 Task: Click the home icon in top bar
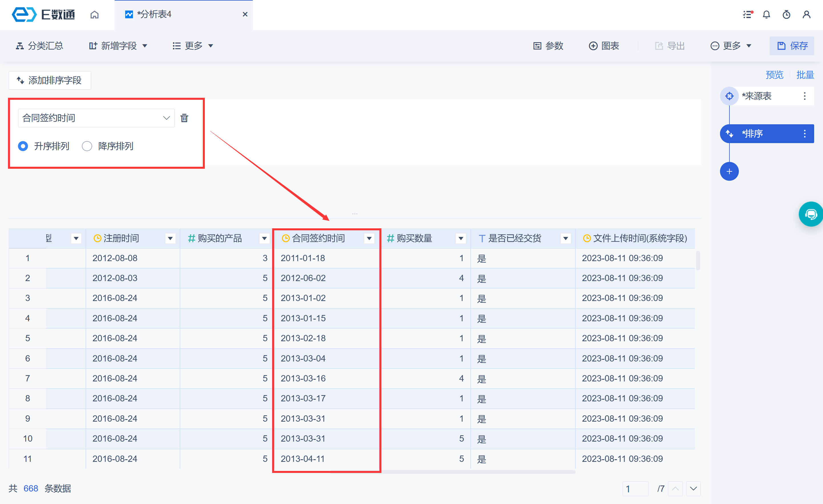pyautogui.click(x=94, y=15)
